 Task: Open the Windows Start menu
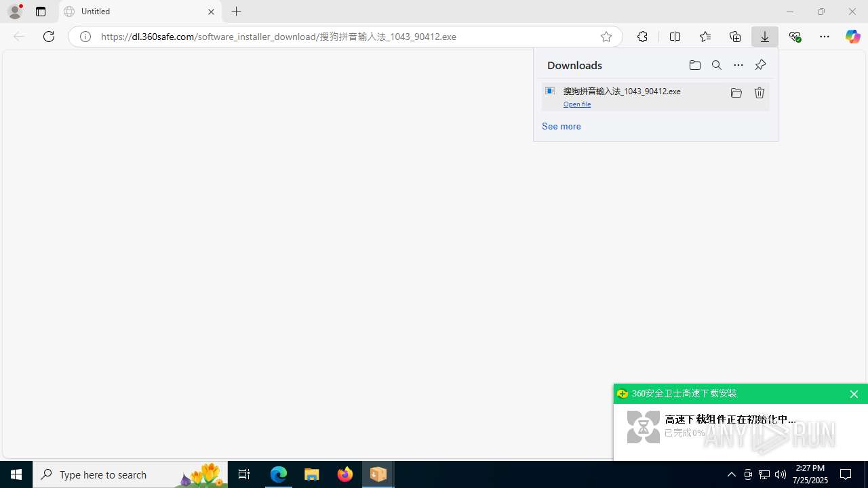[x=16, y=474]
